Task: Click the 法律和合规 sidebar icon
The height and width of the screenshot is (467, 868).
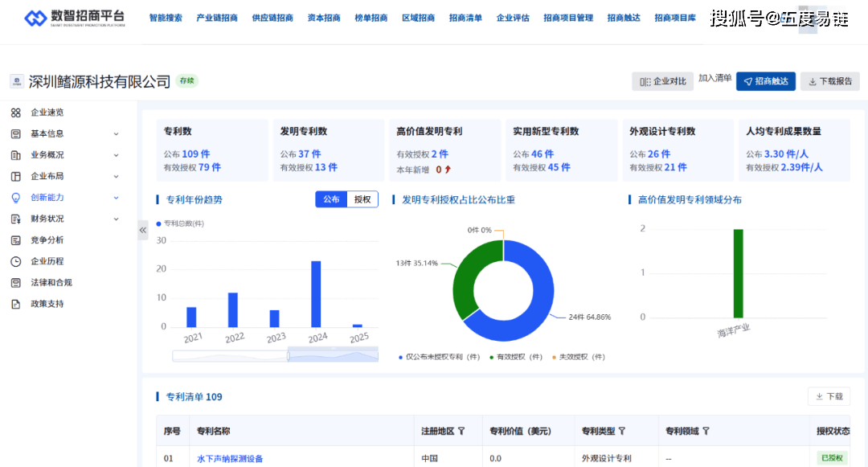Action: pos(15,283)
